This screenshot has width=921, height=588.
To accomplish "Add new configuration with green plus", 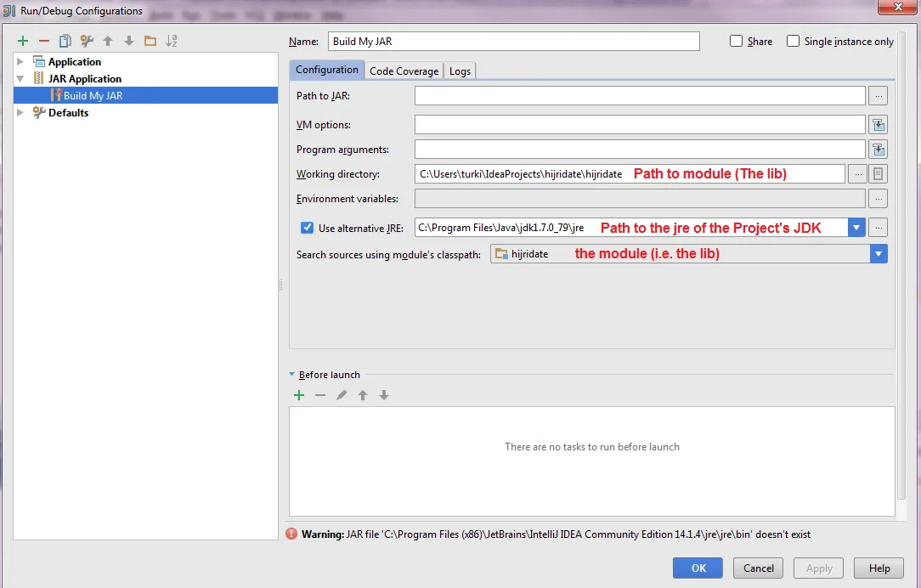I will point(23,41).
